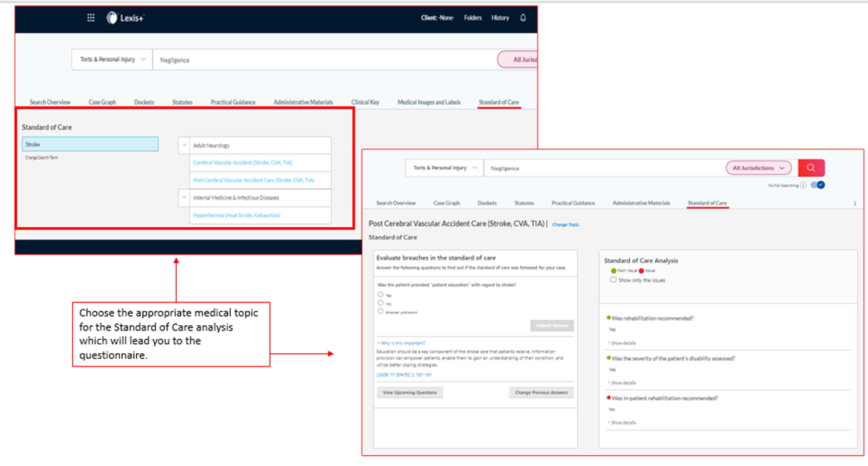Image resolution: width=868 pixels, height=466 pixels.
Task: Expand Show details under severity of disability question
Action: pyautogui.click(x=621, y=383)
